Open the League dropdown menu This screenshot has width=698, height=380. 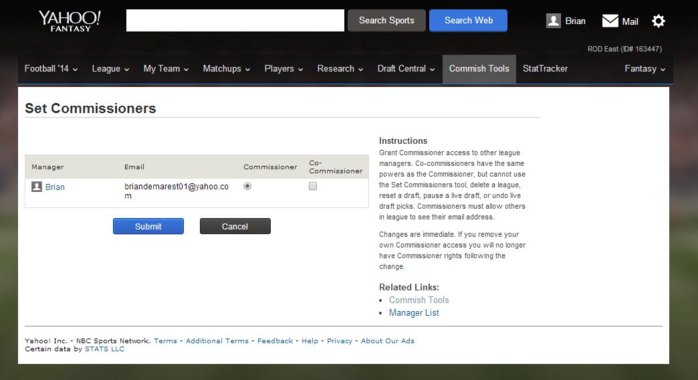pos(110,69)
